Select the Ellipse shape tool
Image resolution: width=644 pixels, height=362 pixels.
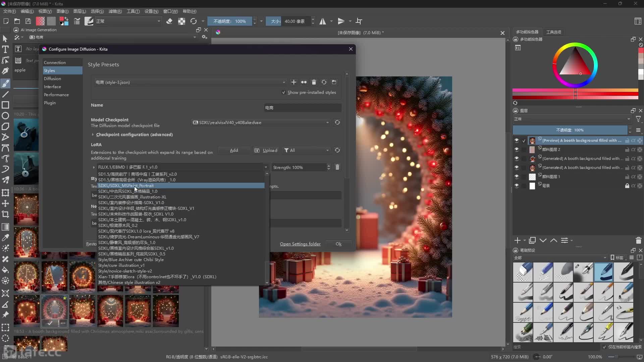(5, 116)
